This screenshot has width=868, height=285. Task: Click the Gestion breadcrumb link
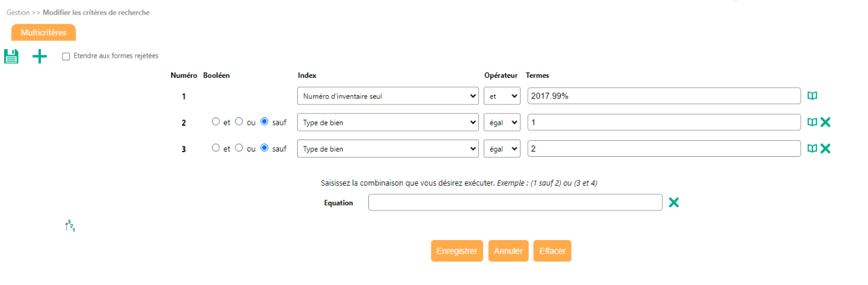click(x=17, y=13)
